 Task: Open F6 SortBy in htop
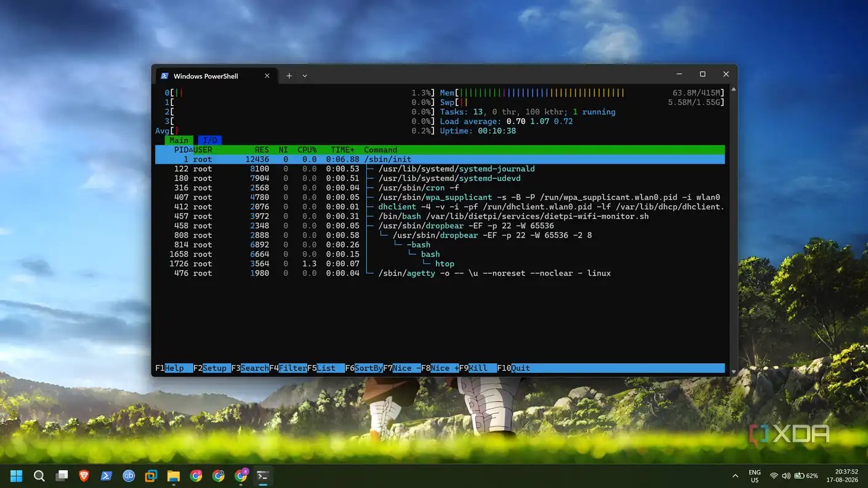click(x=364, y=368)
